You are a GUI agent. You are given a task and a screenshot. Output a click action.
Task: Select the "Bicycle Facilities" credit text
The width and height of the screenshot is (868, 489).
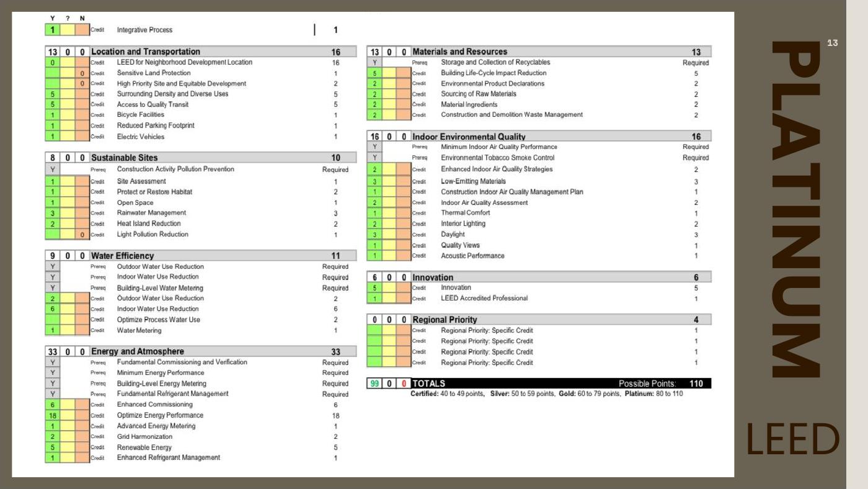pyautogui.click(x=141, y=115)
